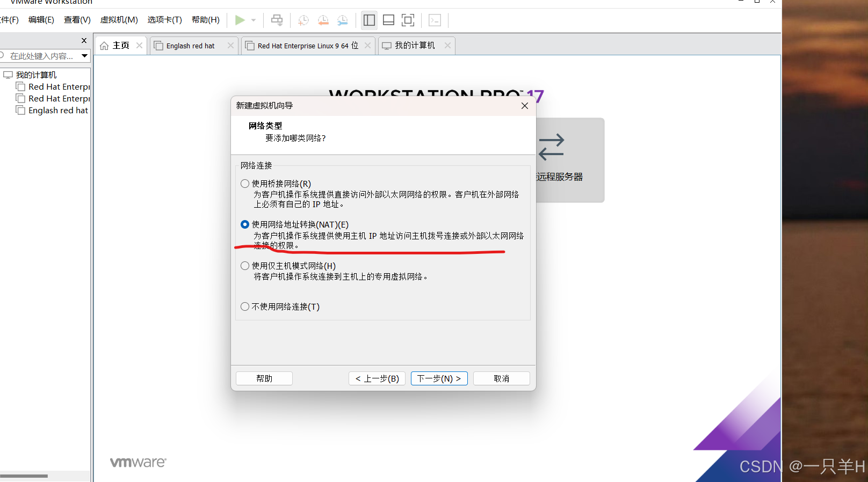This screenshot has height=482, width=868.
Task: Open the 虚拟机(M) menu
Action: tap(119, 20)
